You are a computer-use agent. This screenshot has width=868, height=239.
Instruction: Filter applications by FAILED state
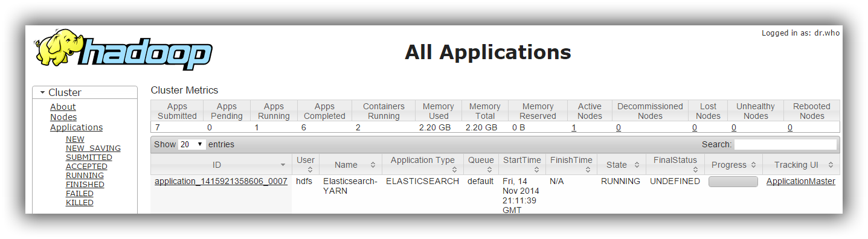[80, 194]
